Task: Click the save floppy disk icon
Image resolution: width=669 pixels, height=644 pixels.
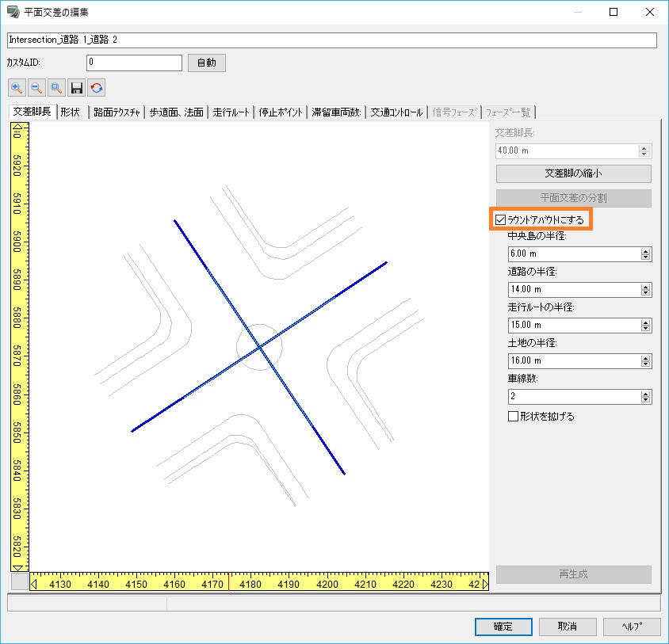Action: click(77, 88)
